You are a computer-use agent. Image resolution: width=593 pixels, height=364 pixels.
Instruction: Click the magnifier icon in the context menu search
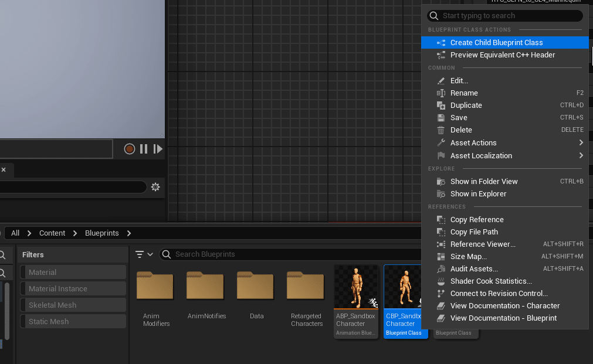tap(433, 15)
